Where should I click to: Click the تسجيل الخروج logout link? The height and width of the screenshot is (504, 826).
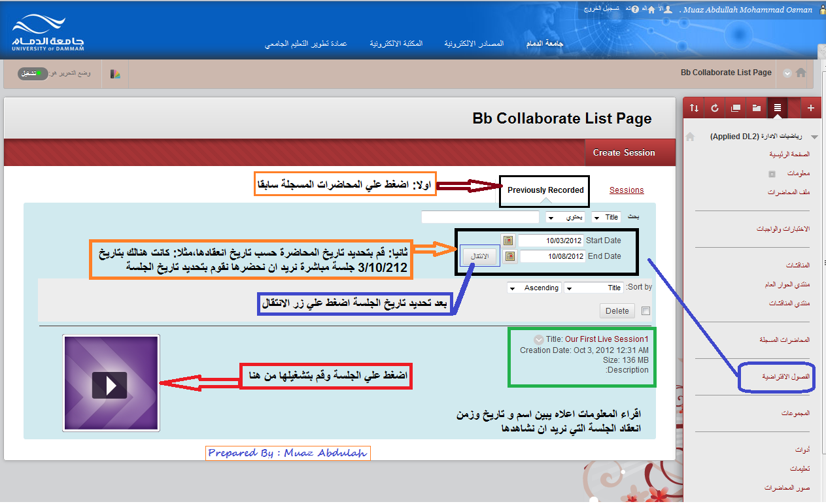coord(601,10)
